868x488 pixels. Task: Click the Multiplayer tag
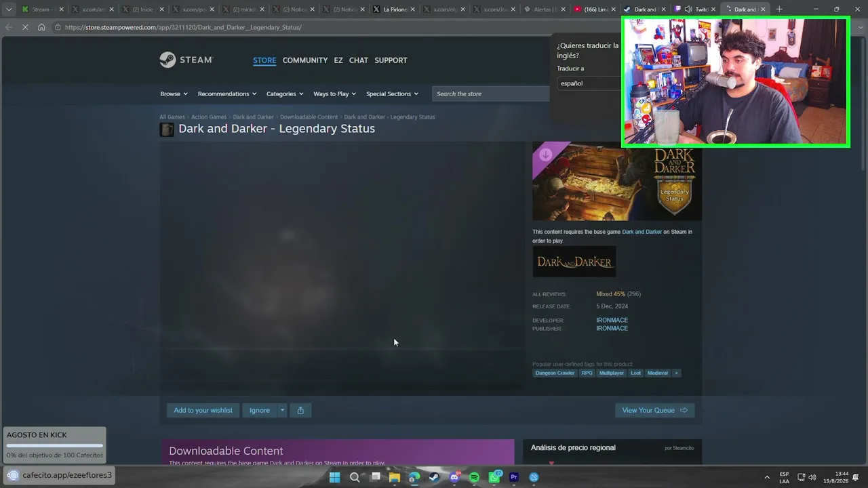click(x=611, y=373)
